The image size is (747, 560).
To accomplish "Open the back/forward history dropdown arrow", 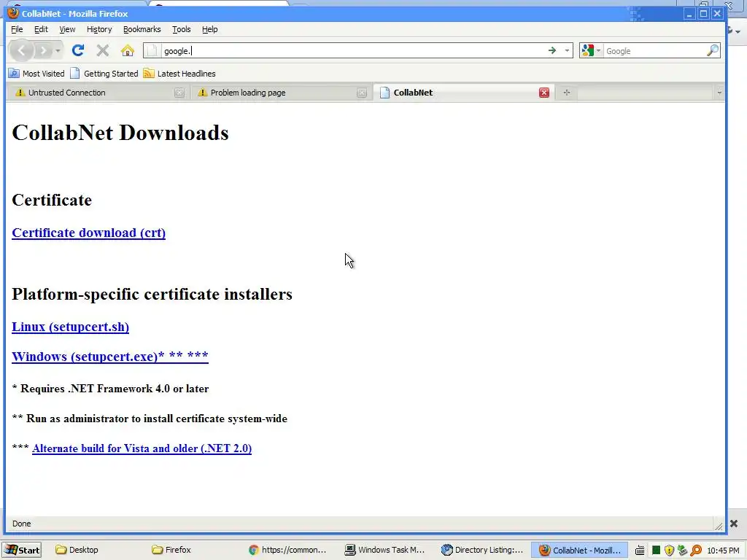I will (x=58, y=50).
